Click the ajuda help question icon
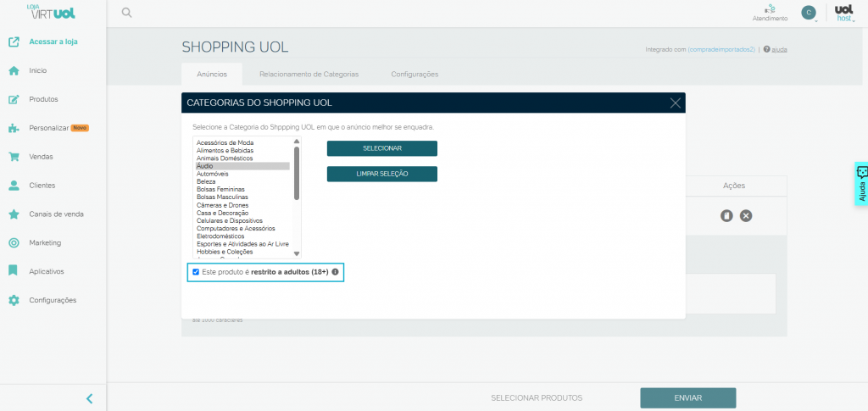The height and width of the screenshot is (411, 868). [x=766, y=49]
